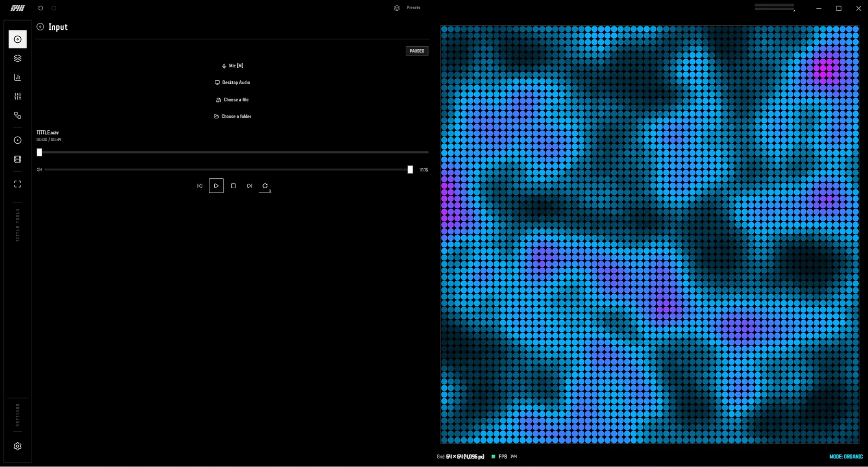Click Choose a file
The height and width of the screenshot is (467, 868).
(x=232, y=100)
